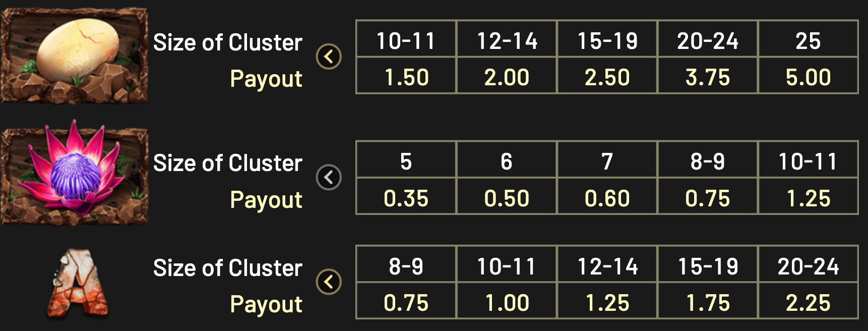Viewport: 868px width, 331px height.
Task: Select flower cluster size 5 cell
Action: pyautogui.click(x=406, y=161)
